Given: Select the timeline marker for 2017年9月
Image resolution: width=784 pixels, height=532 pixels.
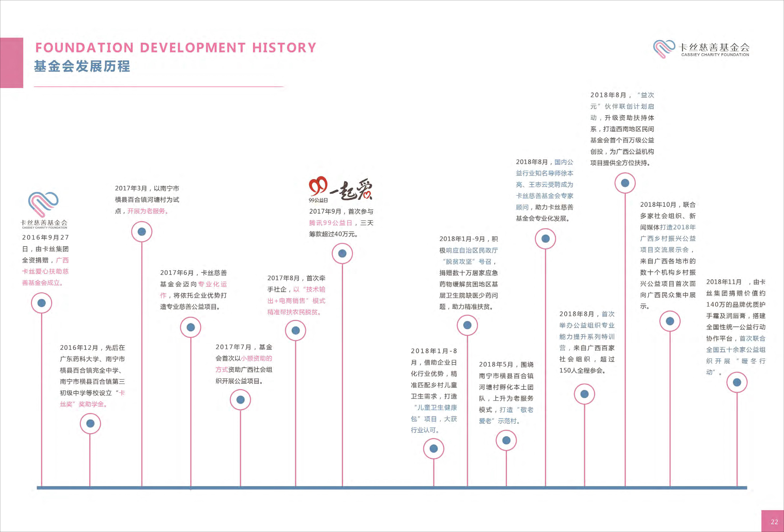Looking at the screenshot, I should click(x=342, y=254).
